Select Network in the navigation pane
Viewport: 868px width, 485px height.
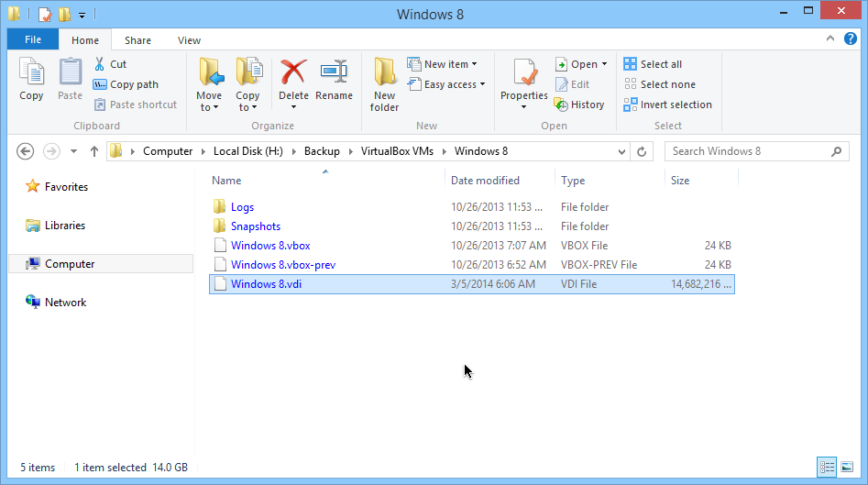coord(56,303)
